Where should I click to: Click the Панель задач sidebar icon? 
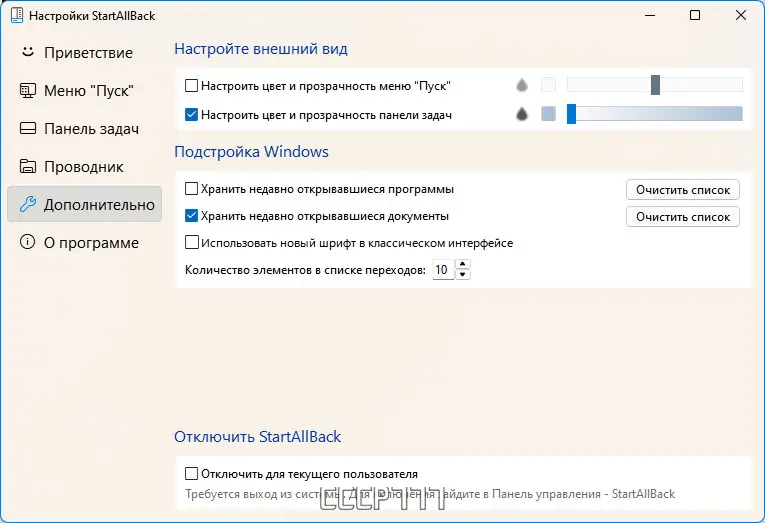(28, 129)
